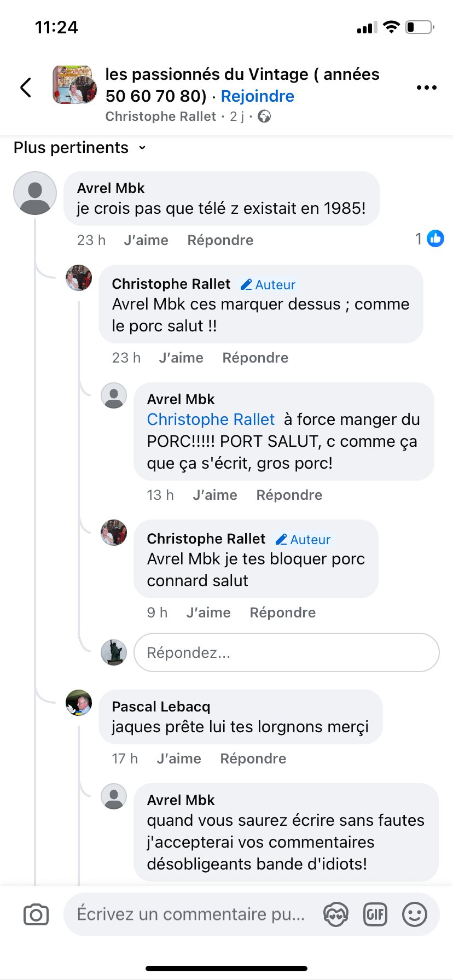Reply to Avrel Mbk's PORT SALUT comment

point(289,495)
